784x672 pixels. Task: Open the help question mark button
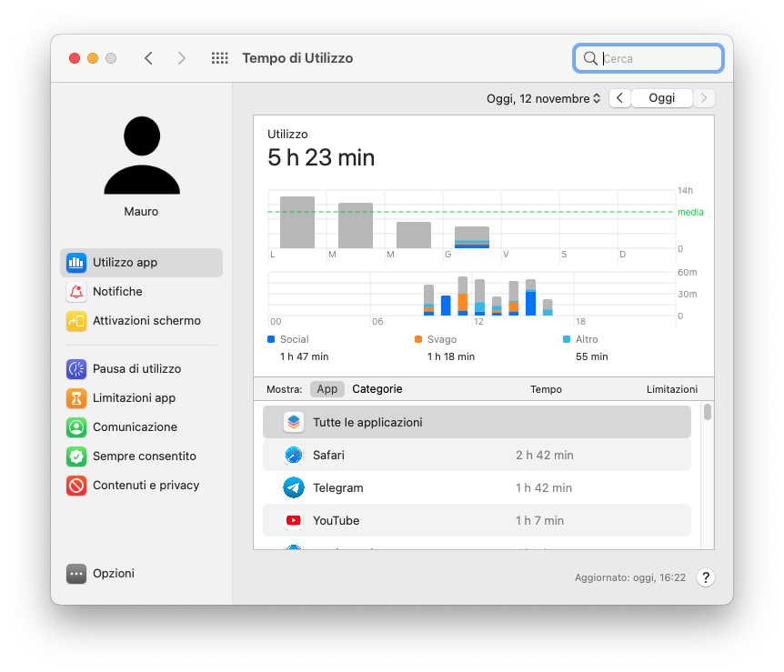(x=706, y=577)
